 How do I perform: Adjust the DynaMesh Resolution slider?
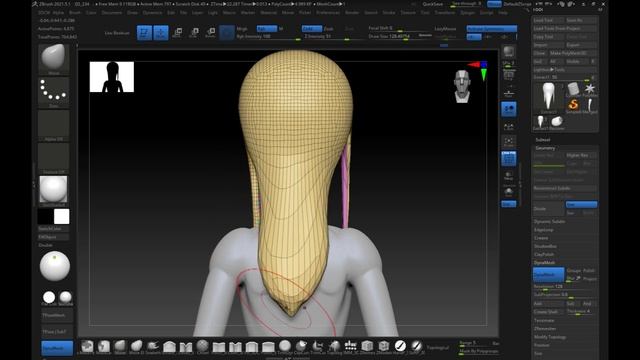(565, 287)
